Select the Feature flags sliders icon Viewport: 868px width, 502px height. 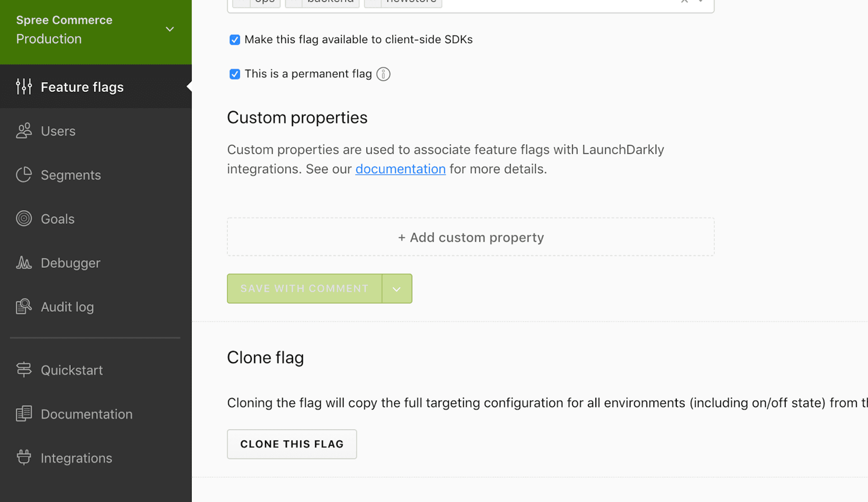24,87
